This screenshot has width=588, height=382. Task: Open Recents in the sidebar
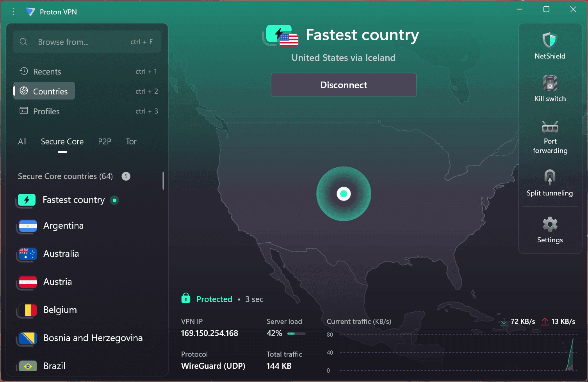47,72
